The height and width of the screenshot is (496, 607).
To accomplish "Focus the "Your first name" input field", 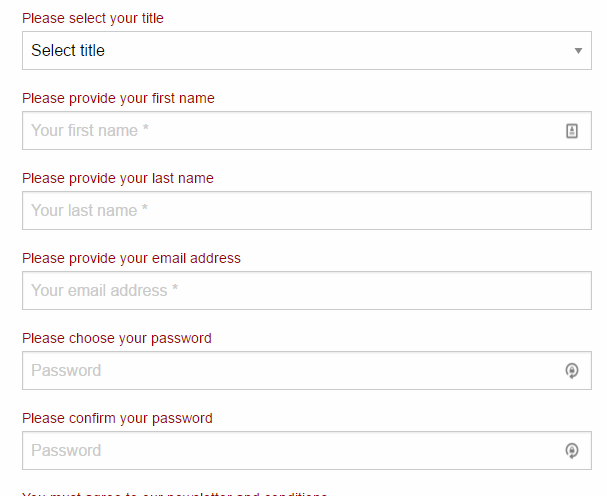I will (290, 130).
